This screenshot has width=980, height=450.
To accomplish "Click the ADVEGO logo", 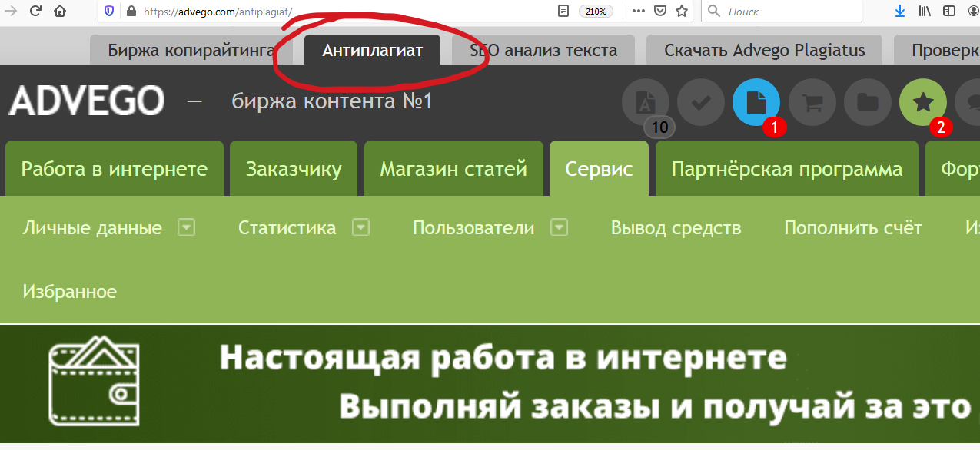I will 86,101.
